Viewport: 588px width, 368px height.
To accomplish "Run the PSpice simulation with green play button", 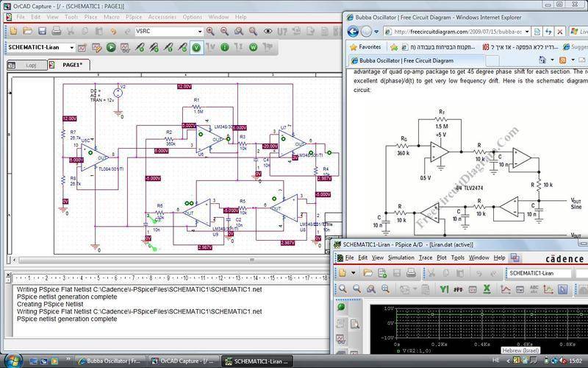I will click(x=111, y=47).
